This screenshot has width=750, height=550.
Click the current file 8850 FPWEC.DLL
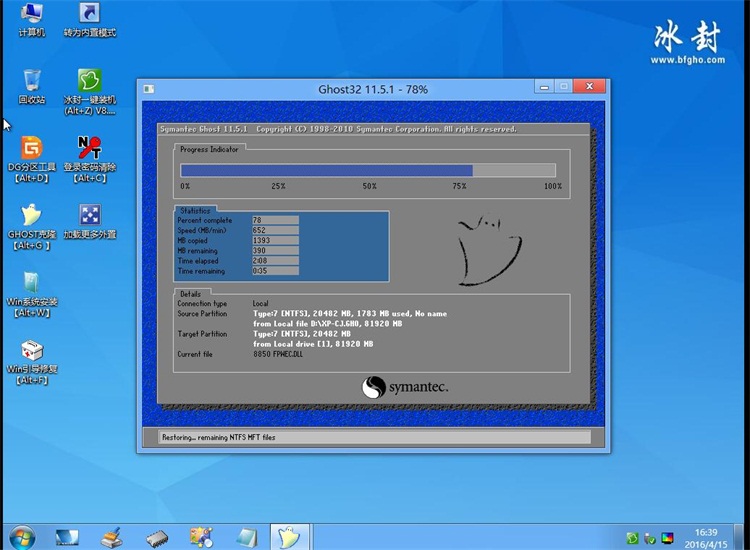[x=278, y=354]
